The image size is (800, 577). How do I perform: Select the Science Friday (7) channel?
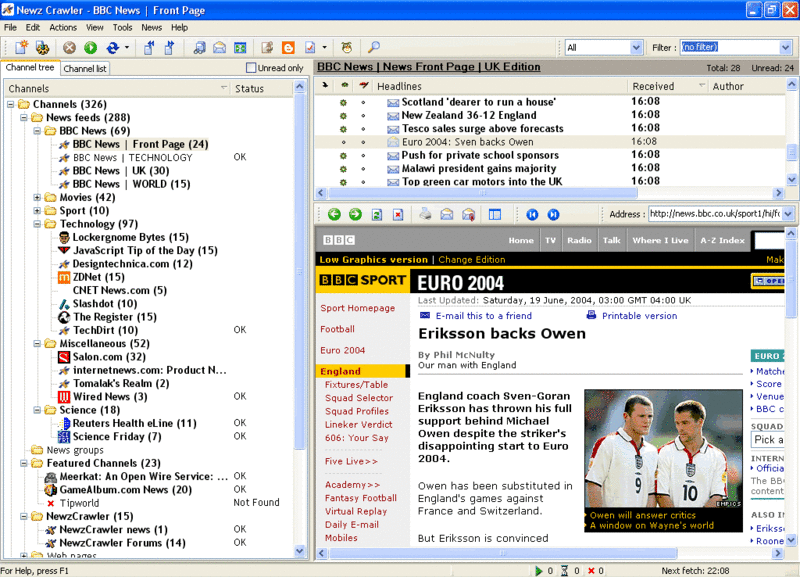tap(117, 437)
